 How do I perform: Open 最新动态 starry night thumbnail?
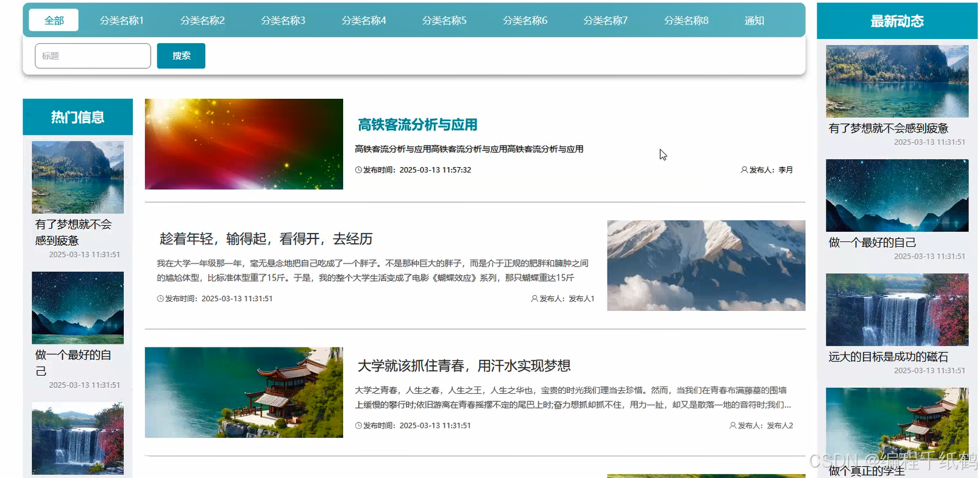coord(897,195)
